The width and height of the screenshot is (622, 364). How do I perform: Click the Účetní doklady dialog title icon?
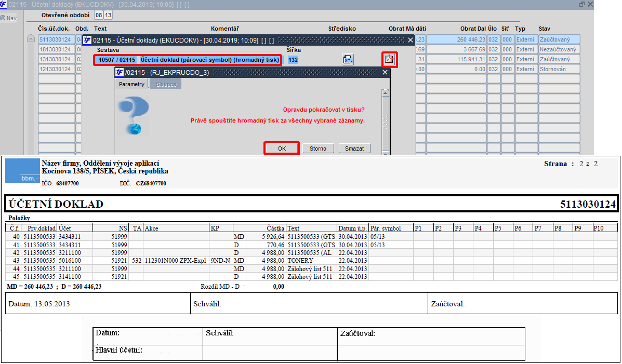click(87, 40)
